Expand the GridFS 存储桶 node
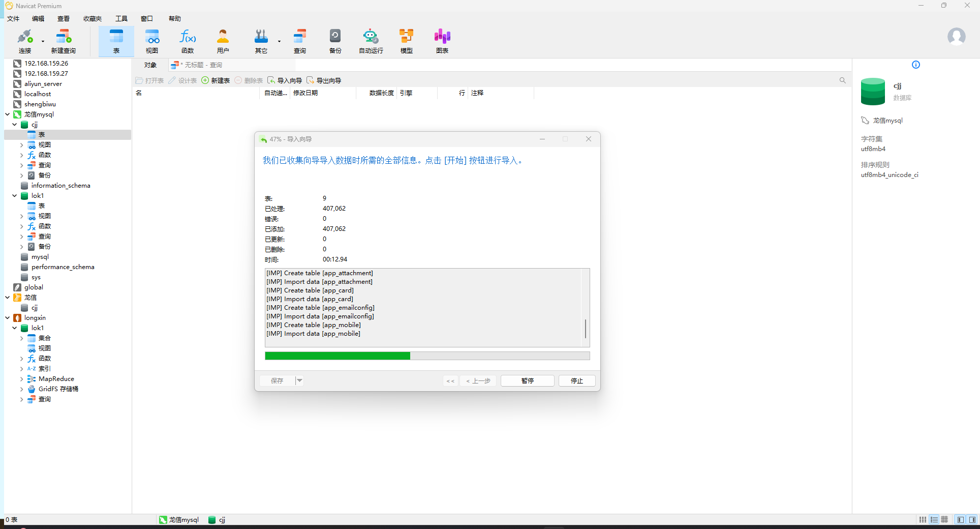Image resolution: width=980 pixels, height=529 pixels. point(22,389)
